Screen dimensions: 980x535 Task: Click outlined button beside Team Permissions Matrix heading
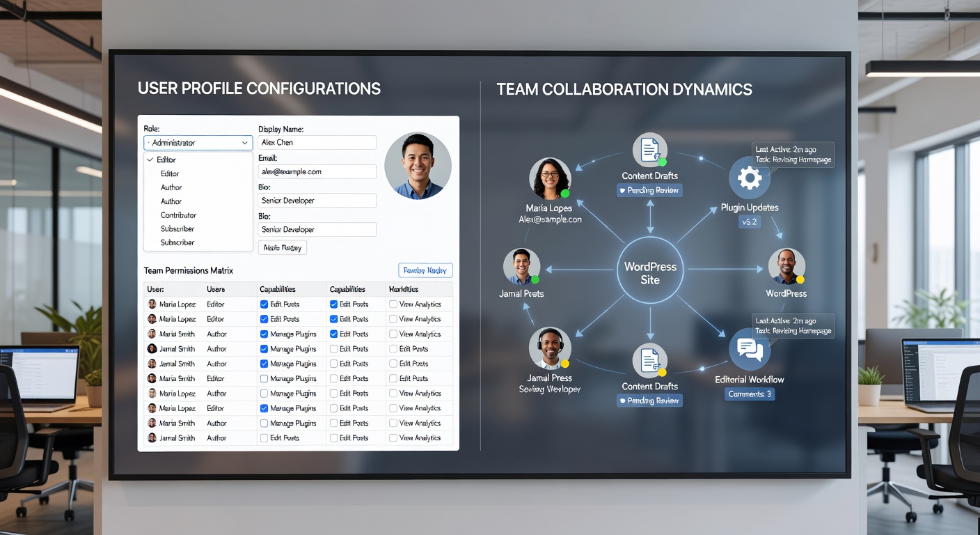tap(425, 270)
